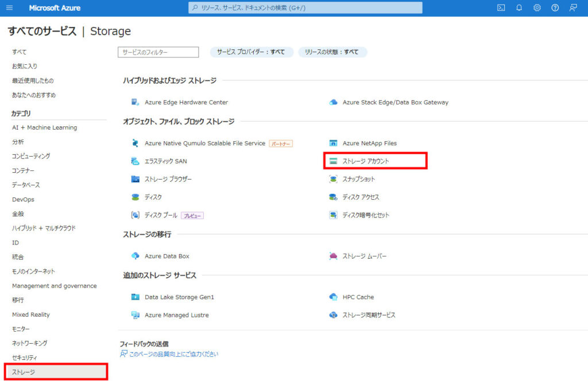
Task: Select the ネットワーキング category
Action: coord(29,343)
